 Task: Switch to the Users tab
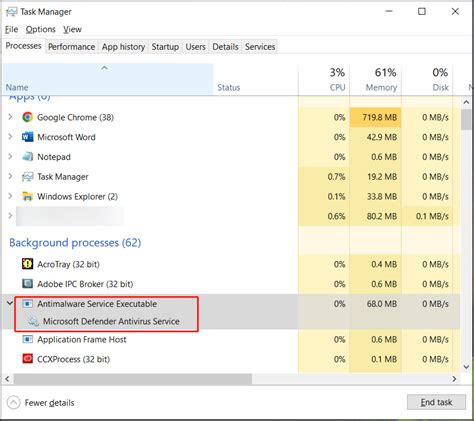[195, 47]
